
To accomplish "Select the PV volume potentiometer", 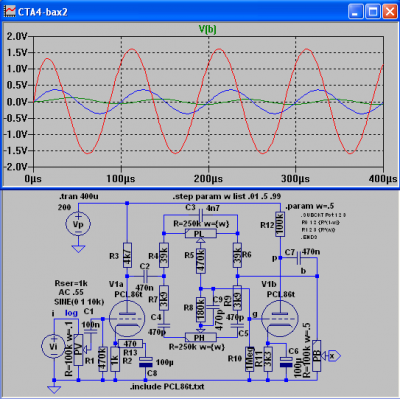I will [78, 349].
